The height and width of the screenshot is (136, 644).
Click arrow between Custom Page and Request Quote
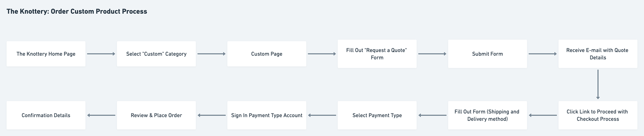point(322,54)
